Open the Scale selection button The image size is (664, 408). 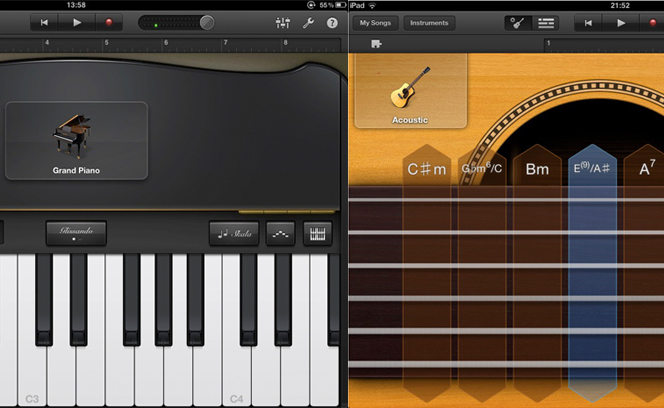tap(234, 234)
